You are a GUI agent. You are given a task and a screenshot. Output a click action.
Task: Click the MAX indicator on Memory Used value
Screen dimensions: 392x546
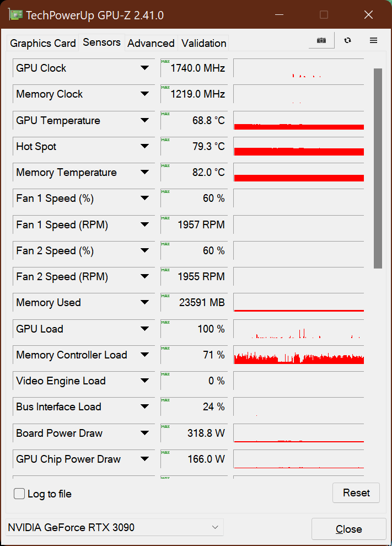coord(165,296)
